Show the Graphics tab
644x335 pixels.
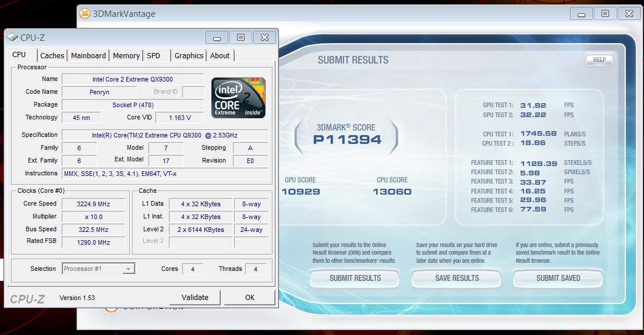(189, 56)
